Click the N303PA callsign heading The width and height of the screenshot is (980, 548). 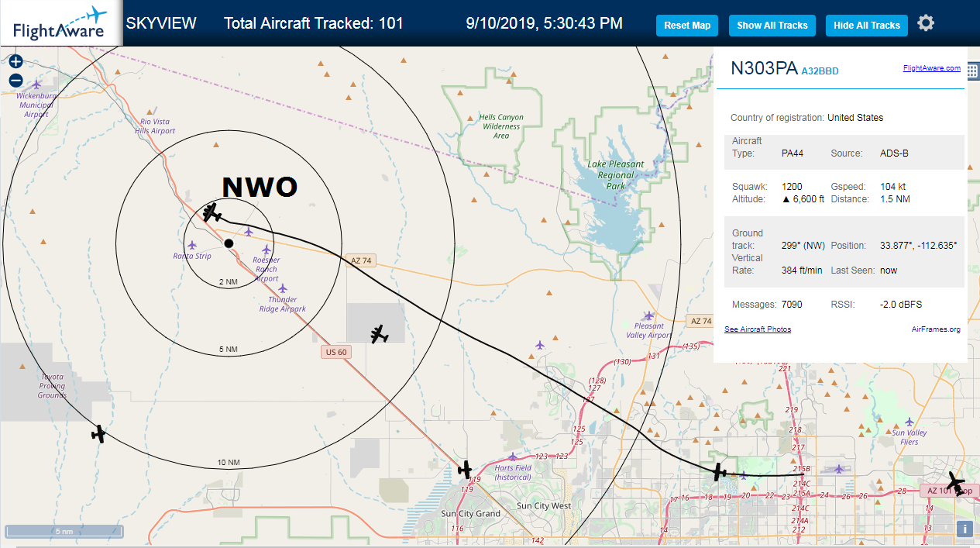pos(764,68)
